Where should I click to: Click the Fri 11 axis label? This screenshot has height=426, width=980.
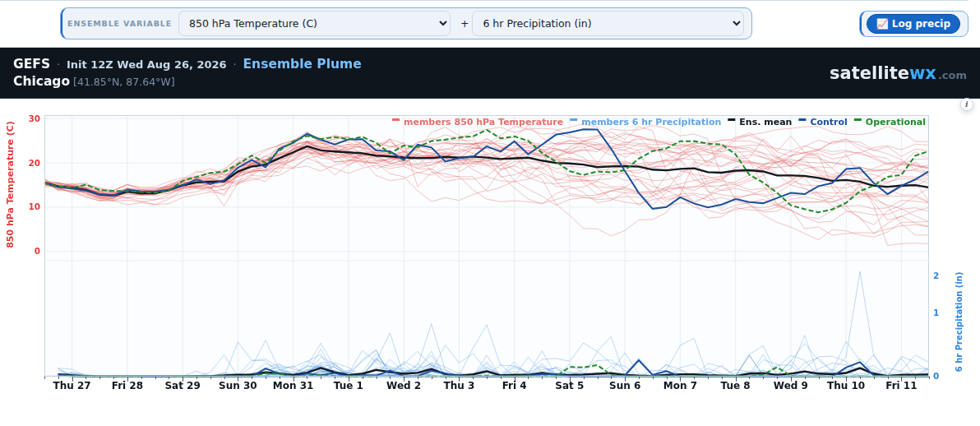(x=900, y=386)
